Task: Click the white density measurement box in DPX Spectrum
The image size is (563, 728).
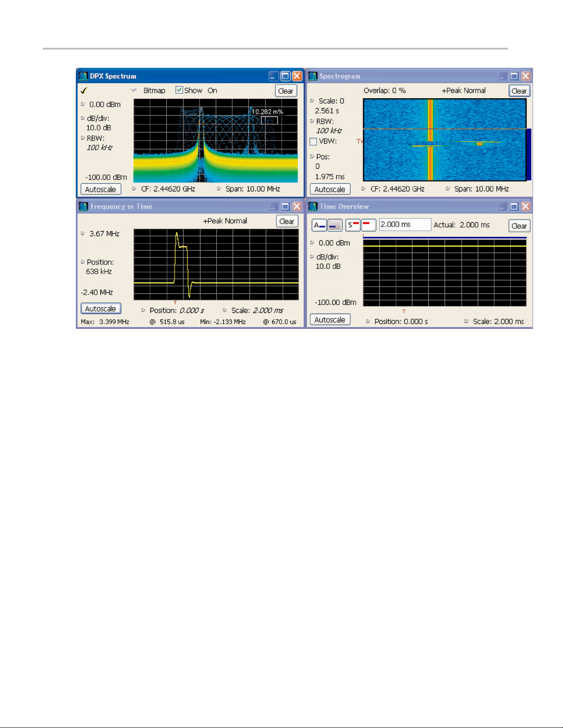Action: coord(269,120)
